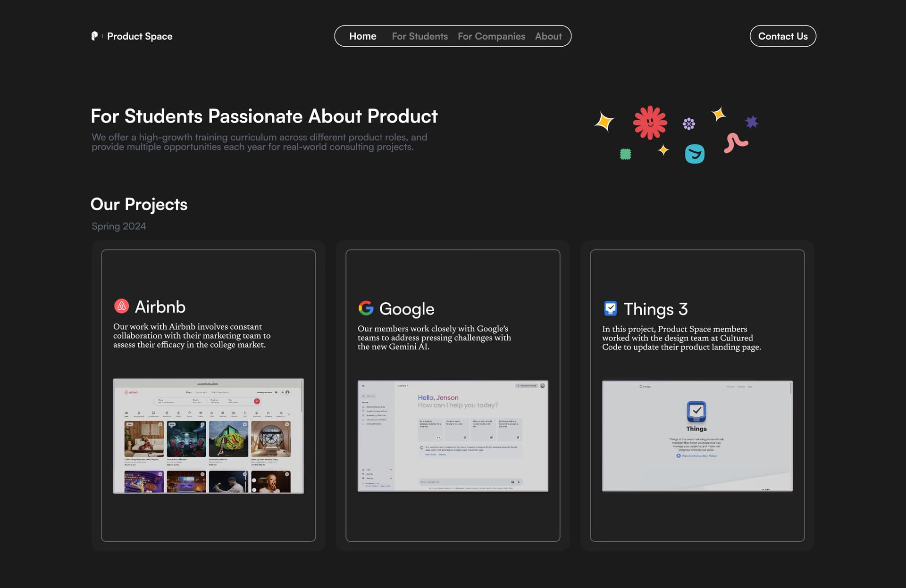Image resolution: width=906 pixels, height=588 pixels.
Task: Click the Contact Us button
Action: pyautogui.click(x=783, y=36)
